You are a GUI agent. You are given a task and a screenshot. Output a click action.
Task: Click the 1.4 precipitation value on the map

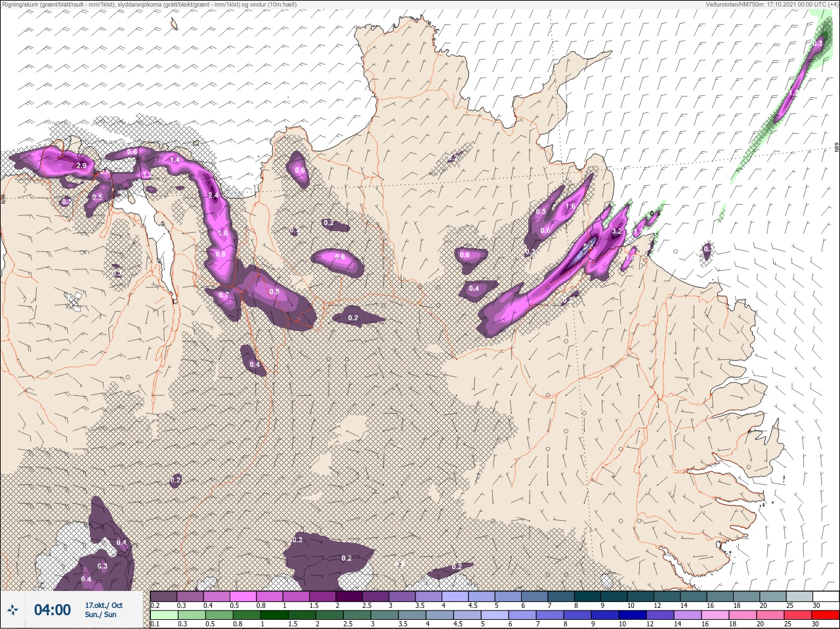(175, 160)
